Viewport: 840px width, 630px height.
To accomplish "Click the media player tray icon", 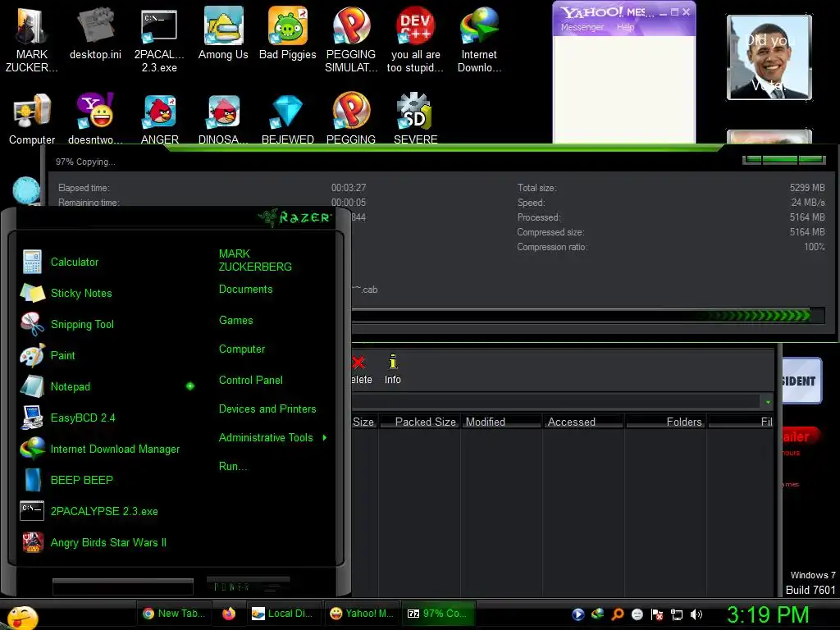I will (578, 614).
